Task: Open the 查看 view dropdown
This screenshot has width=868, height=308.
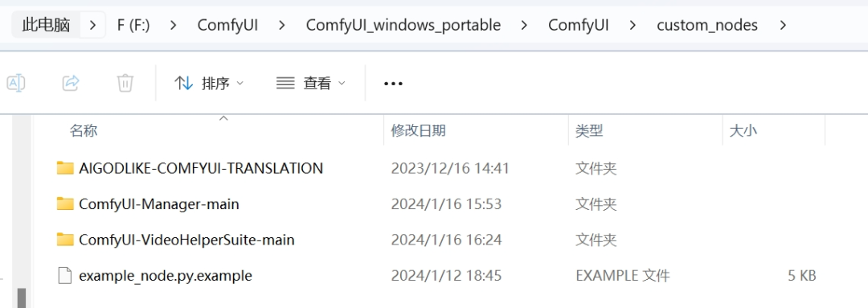Action: click(310, 84)
